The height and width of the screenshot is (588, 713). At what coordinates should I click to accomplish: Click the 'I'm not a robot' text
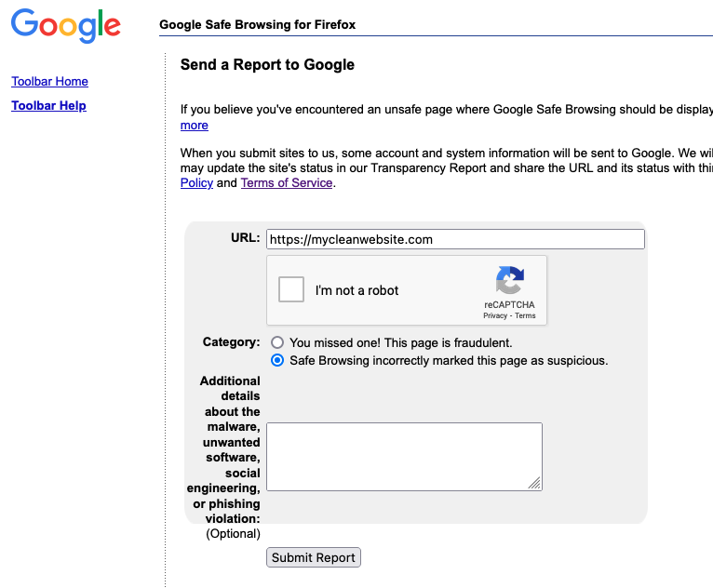coord(356,290)
